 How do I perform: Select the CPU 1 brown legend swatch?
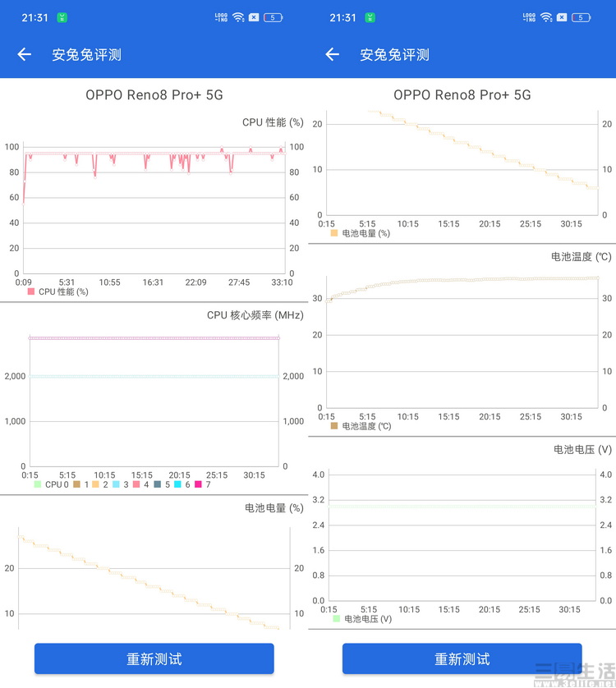[x=77, y=484]
